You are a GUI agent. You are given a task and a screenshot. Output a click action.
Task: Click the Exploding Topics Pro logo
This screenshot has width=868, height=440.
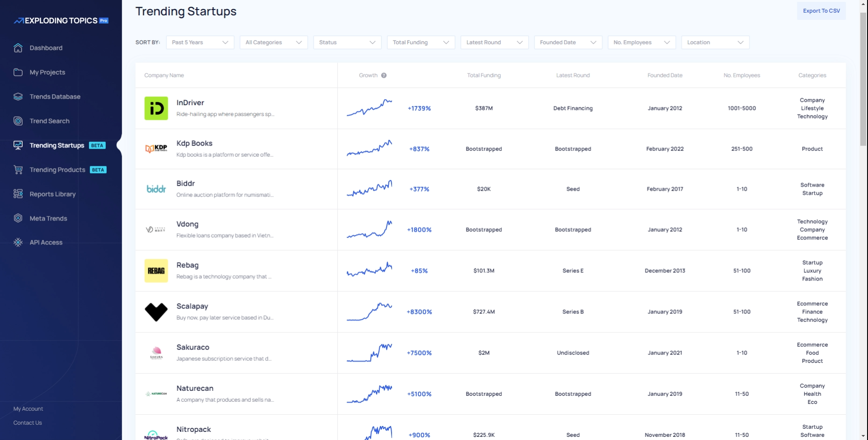[61, 21]
